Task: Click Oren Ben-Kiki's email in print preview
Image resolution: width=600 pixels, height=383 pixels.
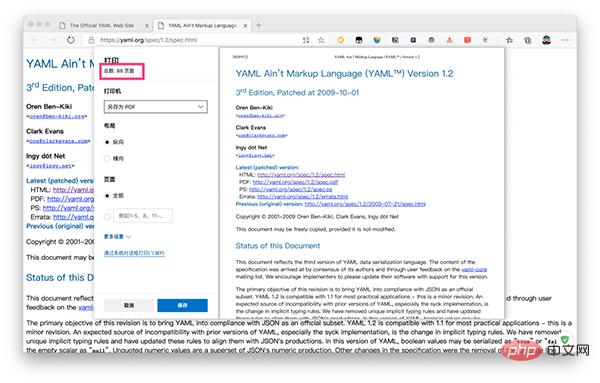Action: [x=261, y=116]
